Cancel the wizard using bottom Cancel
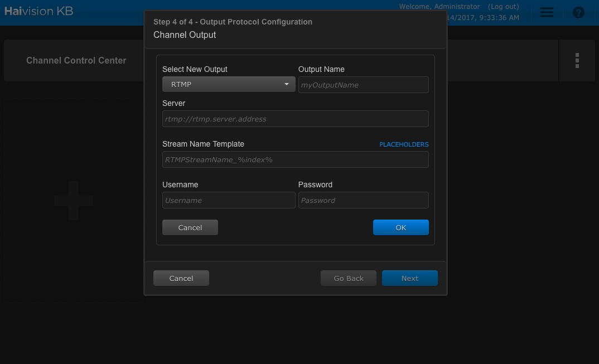 181,279
